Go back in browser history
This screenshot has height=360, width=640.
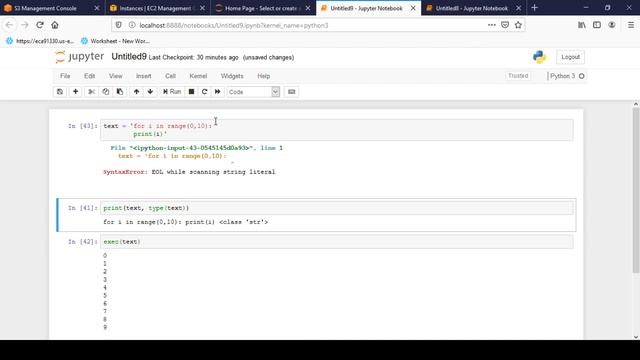pos(9,25)
